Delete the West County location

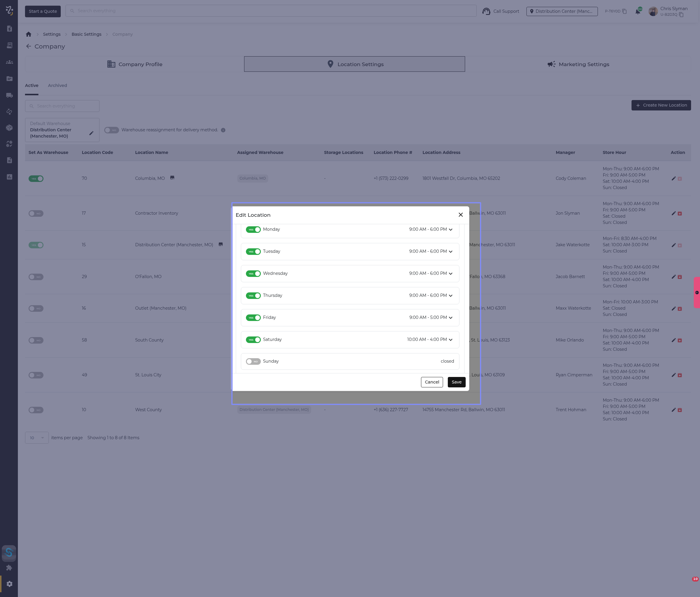coord(680,410)
